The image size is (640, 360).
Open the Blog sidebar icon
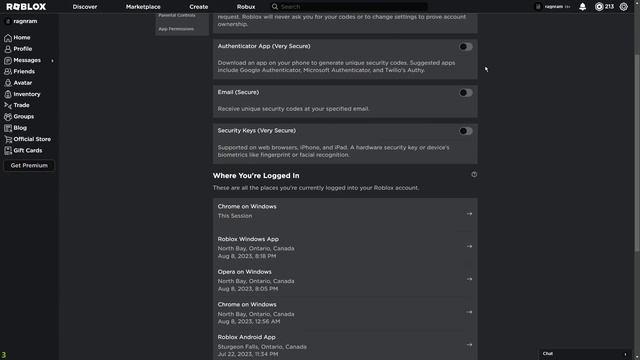click(8, 128)
